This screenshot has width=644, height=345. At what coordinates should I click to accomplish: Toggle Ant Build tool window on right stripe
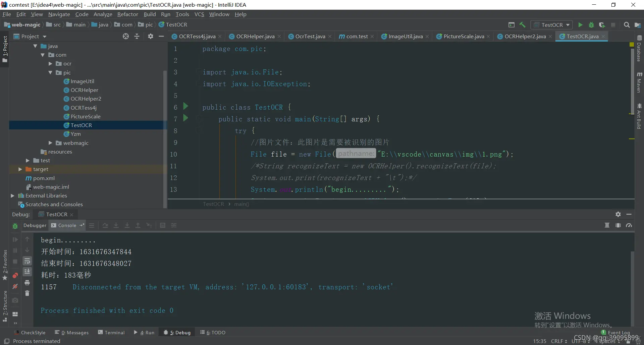point(639,116)
